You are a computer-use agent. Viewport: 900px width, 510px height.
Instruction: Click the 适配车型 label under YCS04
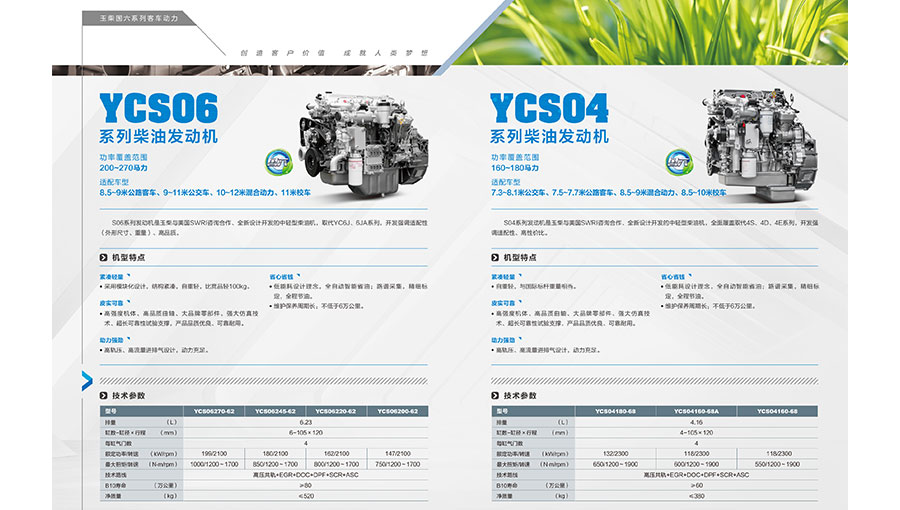click(x=506, y=182)
